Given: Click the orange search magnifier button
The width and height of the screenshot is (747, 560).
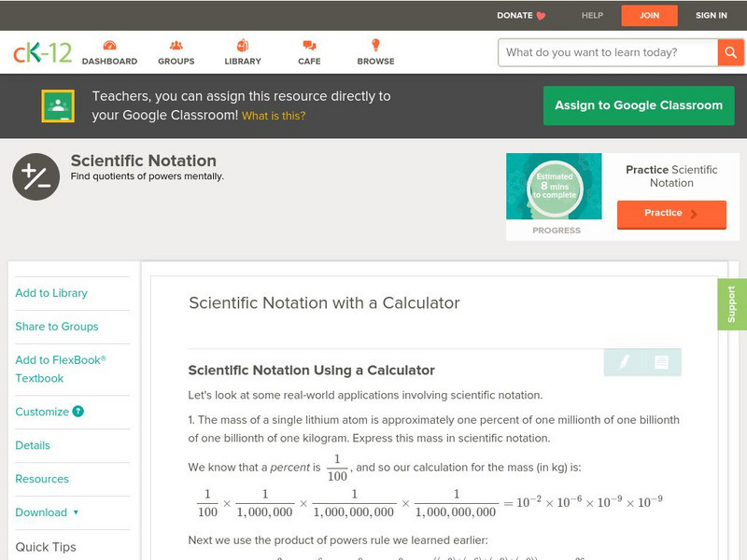Looking at the screenshot, I should click(730, 52).
